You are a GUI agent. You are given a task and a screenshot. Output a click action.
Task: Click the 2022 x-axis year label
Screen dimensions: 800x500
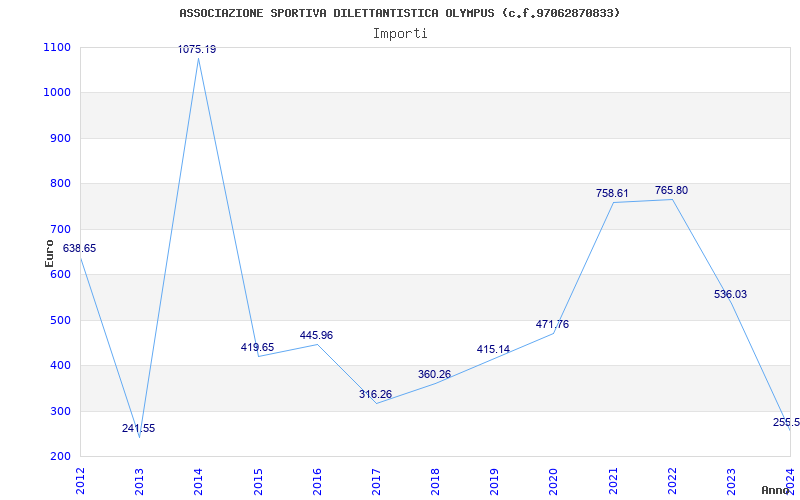[672, 481]
